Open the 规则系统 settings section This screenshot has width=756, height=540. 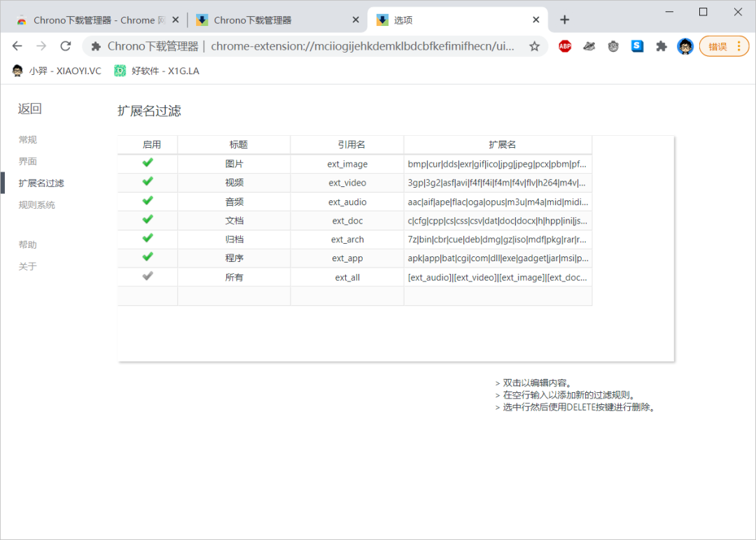point(36,205)
